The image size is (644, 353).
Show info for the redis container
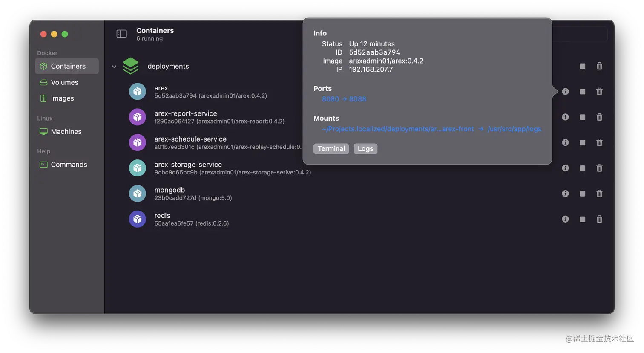565,220
